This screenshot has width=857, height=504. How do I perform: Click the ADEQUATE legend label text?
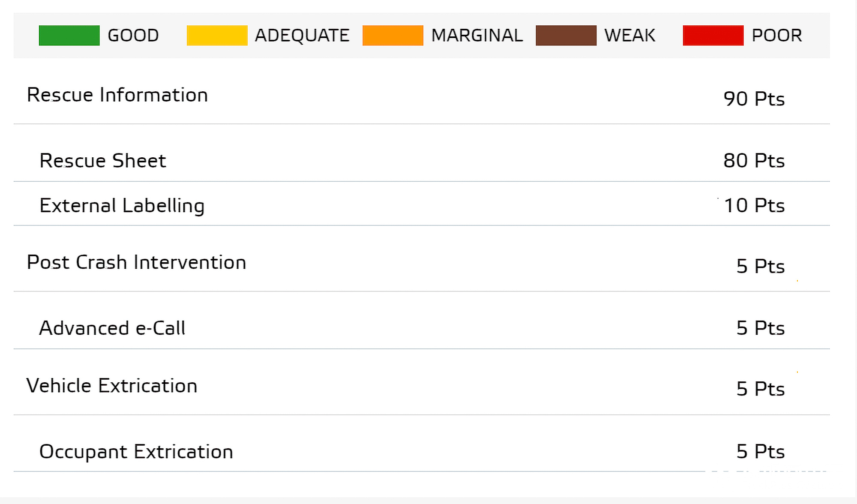tap(302, 35)
